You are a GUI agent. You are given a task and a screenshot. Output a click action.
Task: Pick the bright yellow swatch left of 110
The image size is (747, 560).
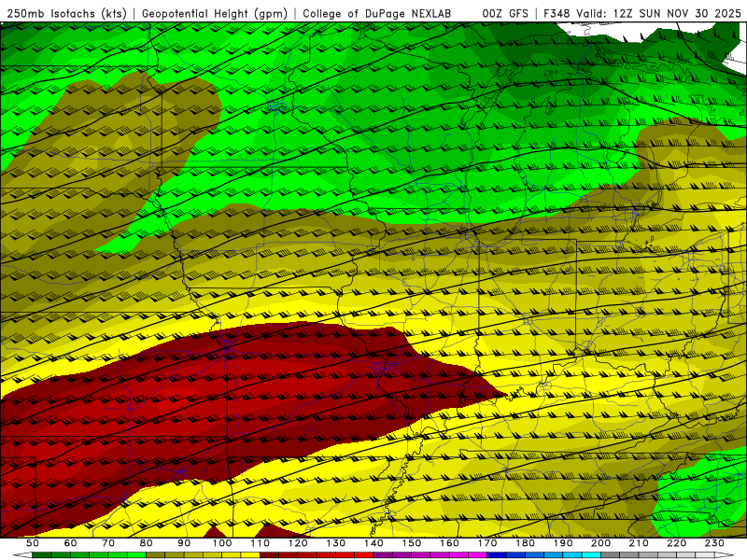click(249, 554)
